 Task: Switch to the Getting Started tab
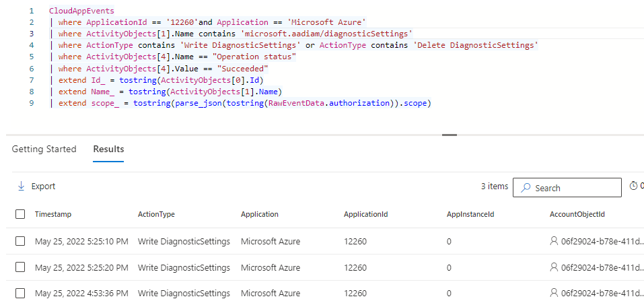44,149
